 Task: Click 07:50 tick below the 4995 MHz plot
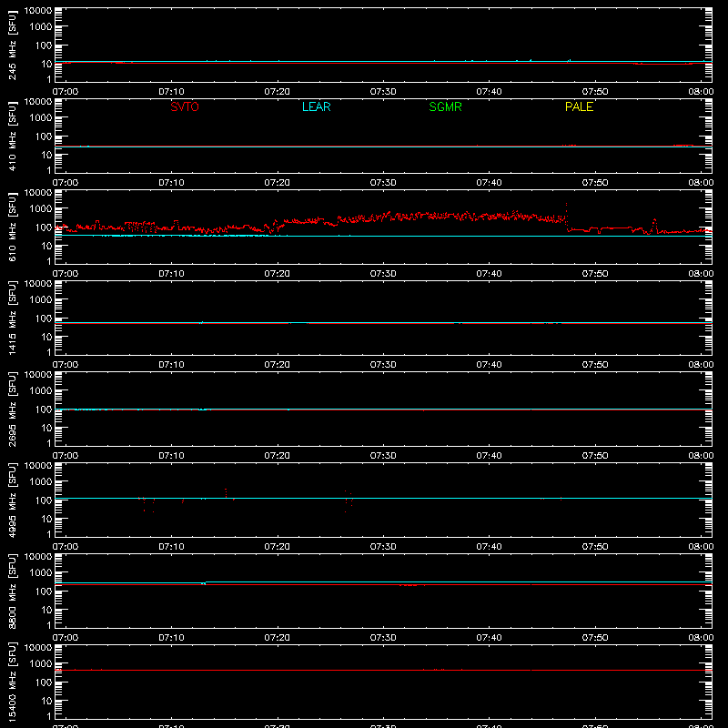tap(595, 547)
